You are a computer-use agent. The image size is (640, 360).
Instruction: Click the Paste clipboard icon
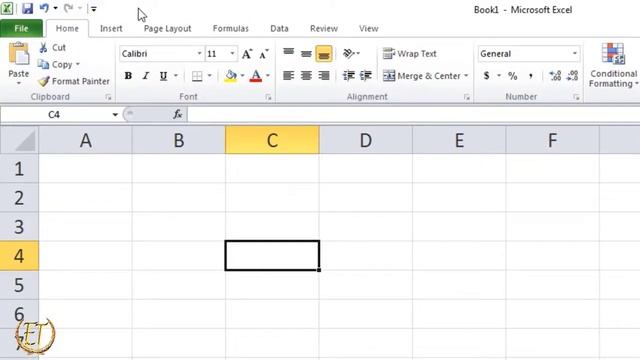[x=19, y=54]
